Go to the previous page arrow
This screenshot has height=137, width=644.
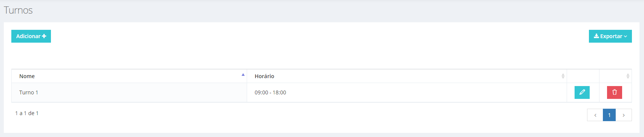595,115
